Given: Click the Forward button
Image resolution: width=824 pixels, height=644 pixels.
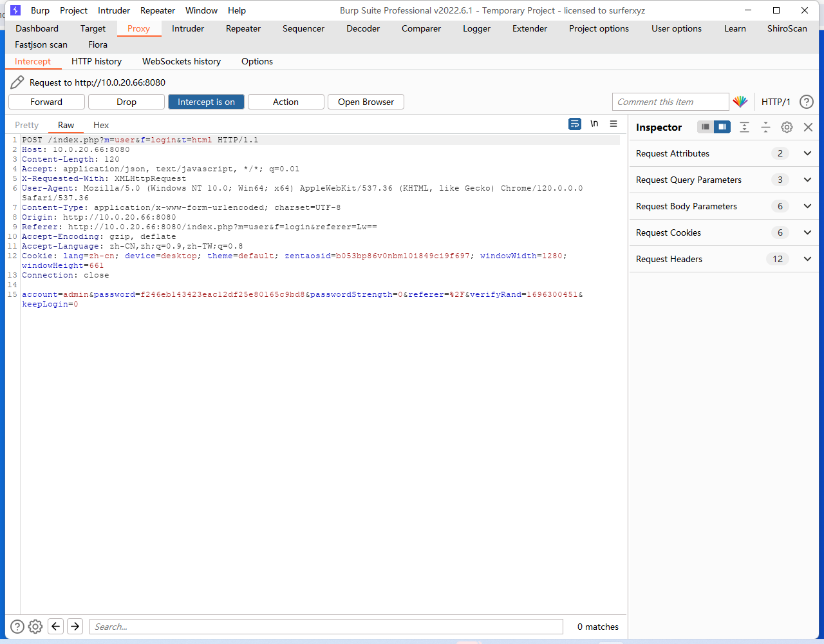Looking at the screenshot, I should pos(46,102).
